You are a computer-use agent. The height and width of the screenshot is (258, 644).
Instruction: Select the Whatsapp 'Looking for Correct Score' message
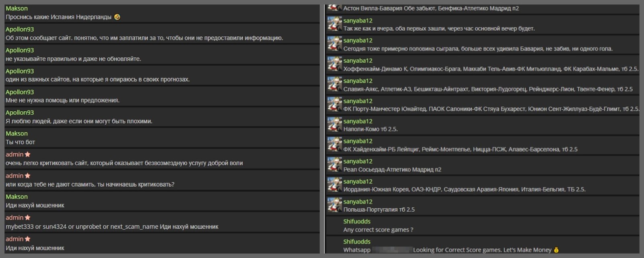(482, 246)
